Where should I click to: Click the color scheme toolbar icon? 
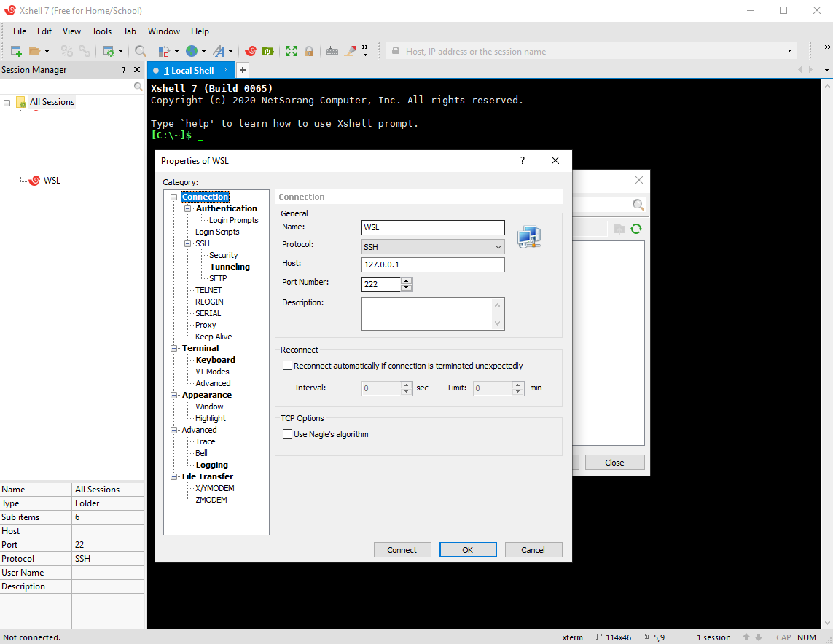(x=164, y=52)
